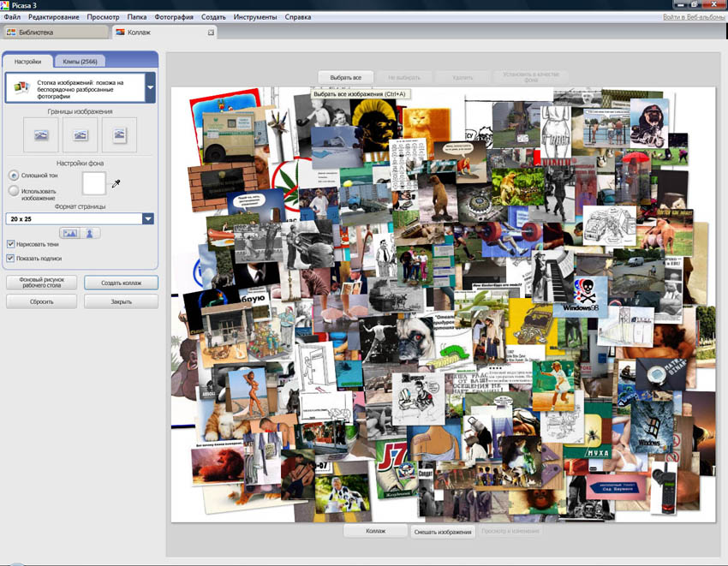Select the Windows98 skull image in collage
Image resolution: width=728 pixels, height=566 pixels.
pos(580,295)
